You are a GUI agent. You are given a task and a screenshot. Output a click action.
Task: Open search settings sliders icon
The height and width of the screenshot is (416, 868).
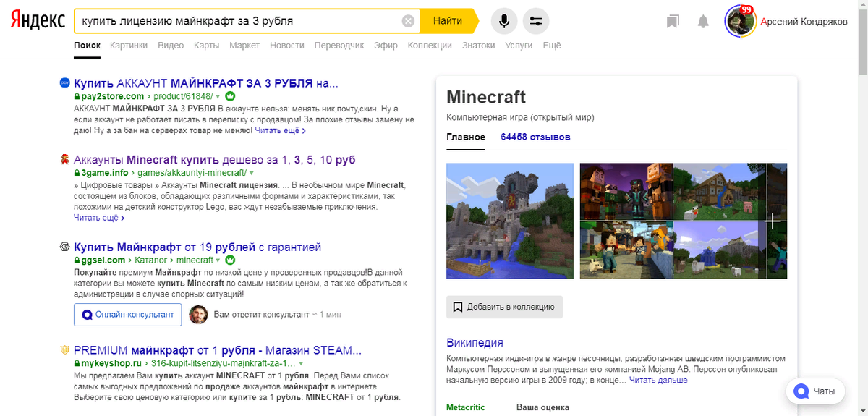(536, 21)
